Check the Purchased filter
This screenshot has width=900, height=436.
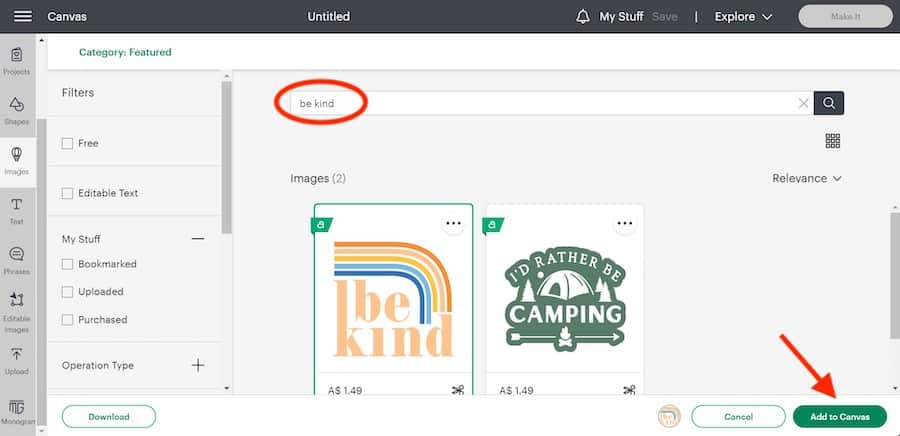(x=67, y=320)
